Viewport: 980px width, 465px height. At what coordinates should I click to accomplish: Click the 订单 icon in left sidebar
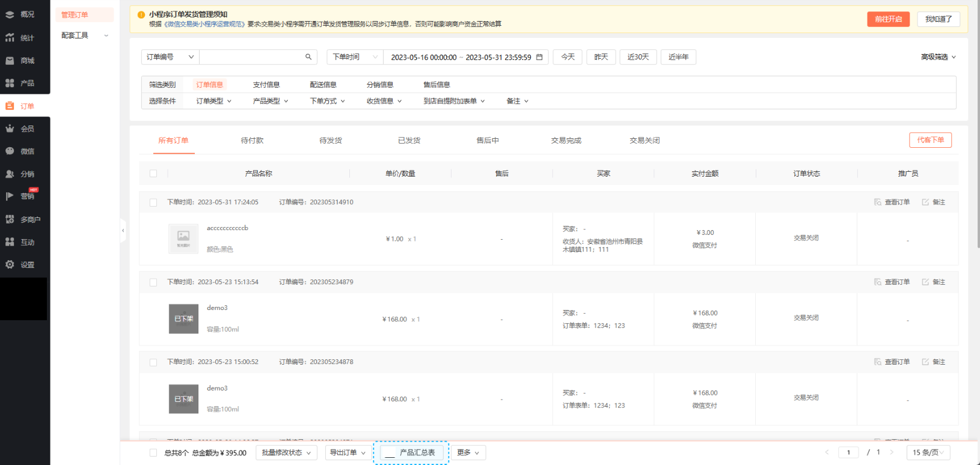(x=10, y=106)
